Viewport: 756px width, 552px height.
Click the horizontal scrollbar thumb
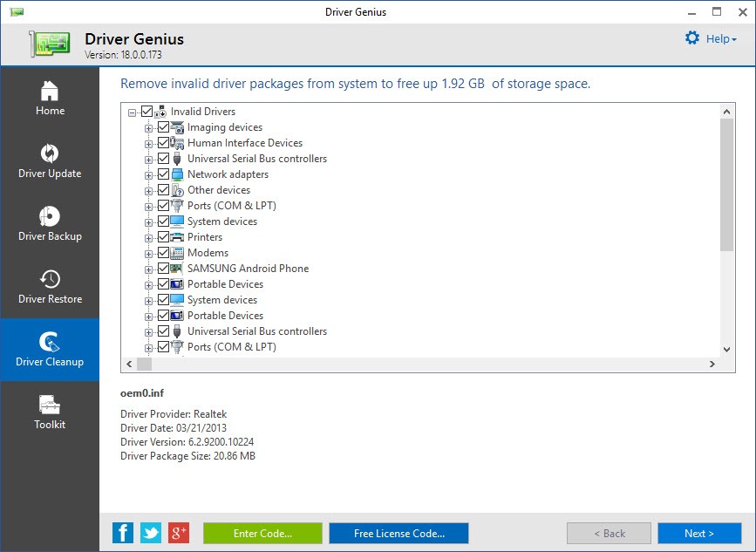(x=144, y=364)
